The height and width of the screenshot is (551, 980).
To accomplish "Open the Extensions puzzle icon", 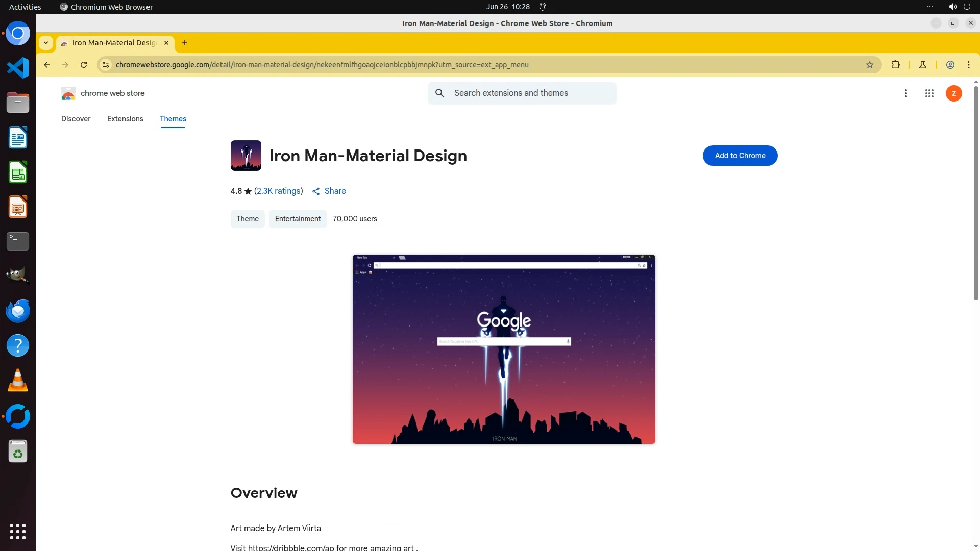I will (895, 65).
